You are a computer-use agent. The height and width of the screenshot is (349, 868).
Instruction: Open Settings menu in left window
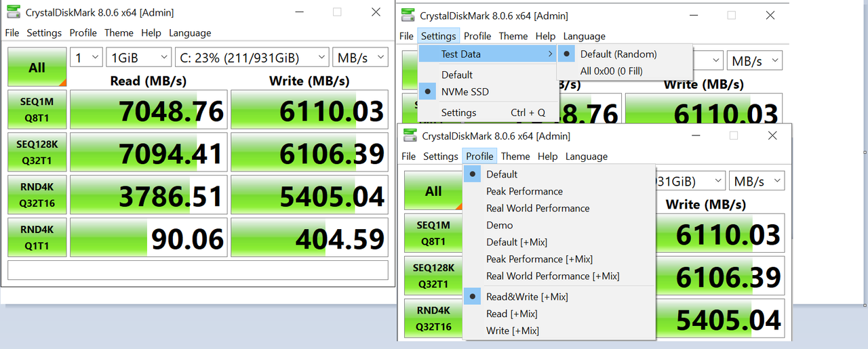coord(44,33)
